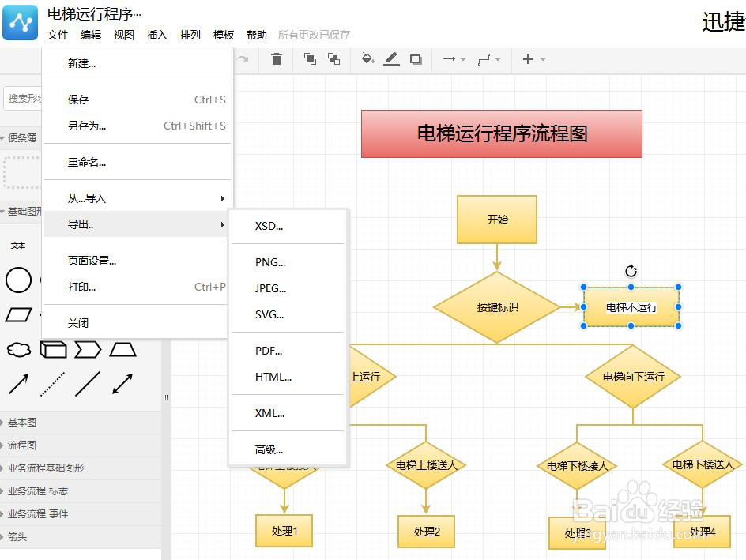Screen dimensions: 746x560
Task: Toggle the shadow effect icon
Action: (x=416, y=59)
